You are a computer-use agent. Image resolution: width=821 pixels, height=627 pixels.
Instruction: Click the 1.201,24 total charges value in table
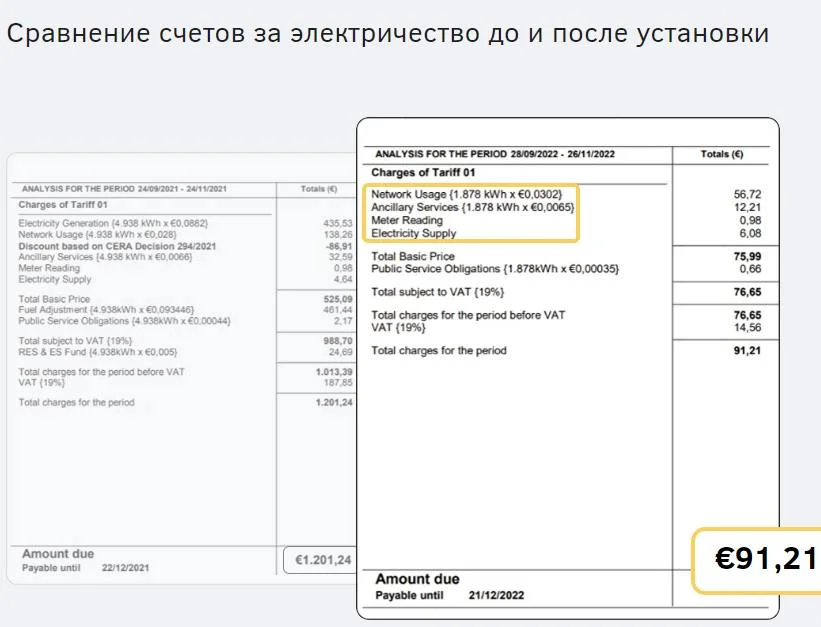pyautogui.click(x=332, y=403)
